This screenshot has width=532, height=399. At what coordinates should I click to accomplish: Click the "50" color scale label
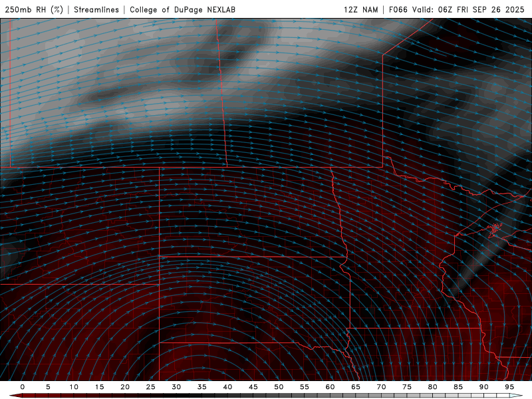point(279,387)
